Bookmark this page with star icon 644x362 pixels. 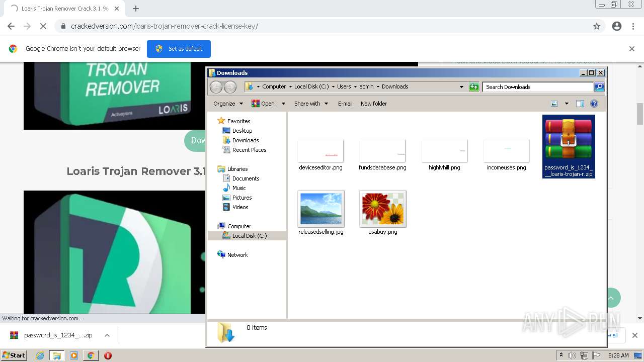pos(597,26)
